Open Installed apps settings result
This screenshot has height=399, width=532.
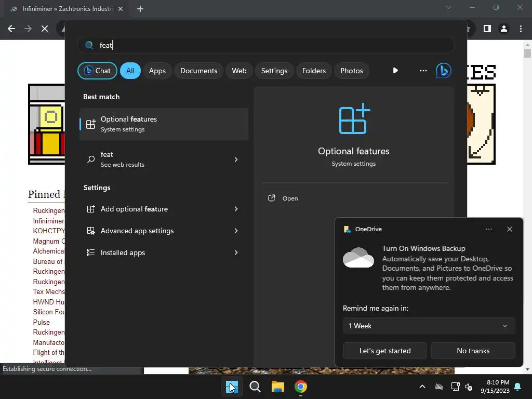[x=164, y=252]
